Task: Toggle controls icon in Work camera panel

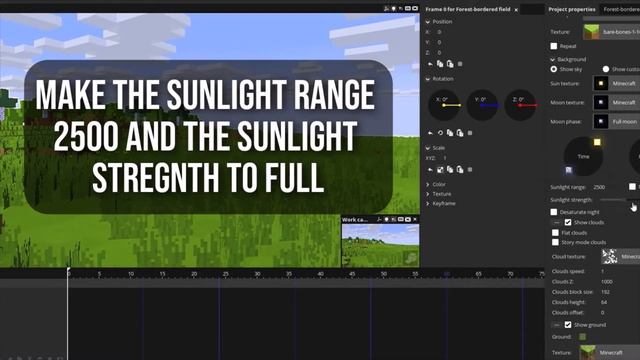Action: [379, 220]
